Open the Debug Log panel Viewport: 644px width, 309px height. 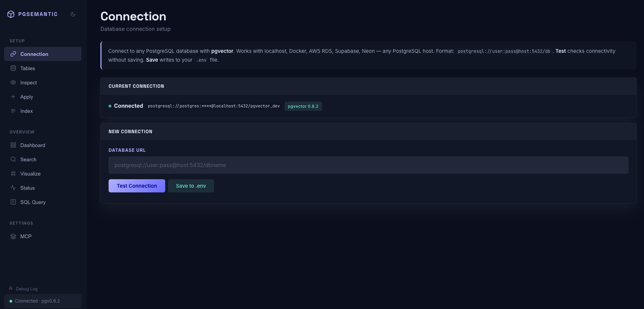(x=23, y=289)
